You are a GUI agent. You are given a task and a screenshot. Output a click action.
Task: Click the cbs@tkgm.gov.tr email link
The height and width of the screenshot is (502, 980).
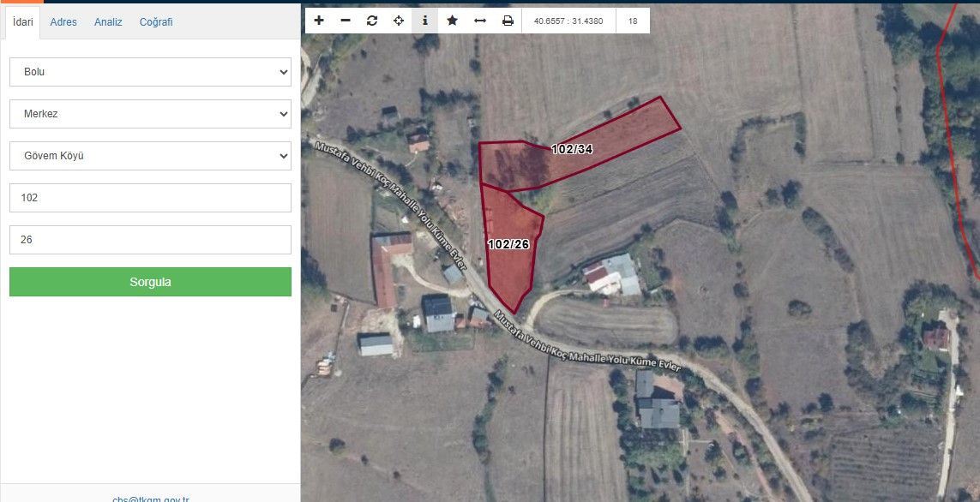coord(151,499)
